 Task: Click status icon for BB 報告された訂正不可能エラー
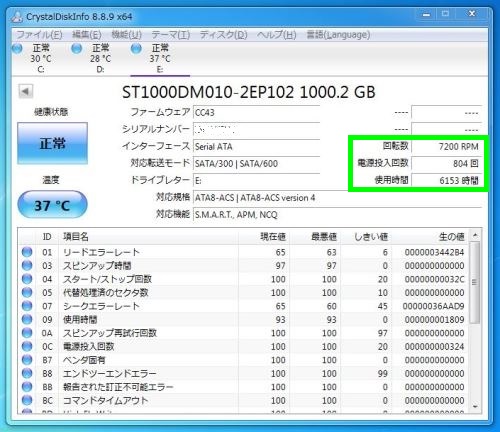(x=27, y=387)
